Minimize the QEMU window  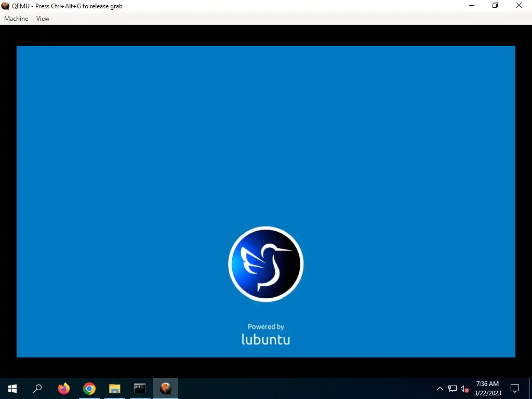[472, 6]
